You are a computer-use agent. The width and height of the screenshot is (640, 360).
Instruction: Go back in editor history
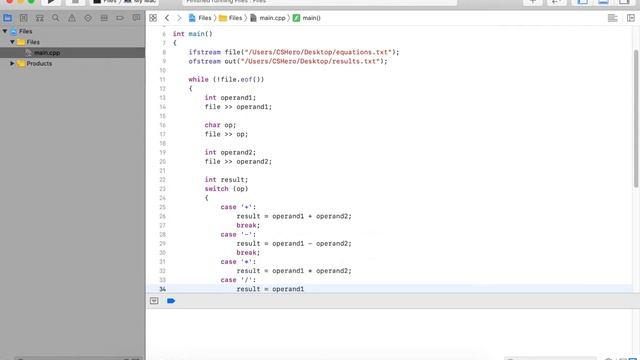167,18
